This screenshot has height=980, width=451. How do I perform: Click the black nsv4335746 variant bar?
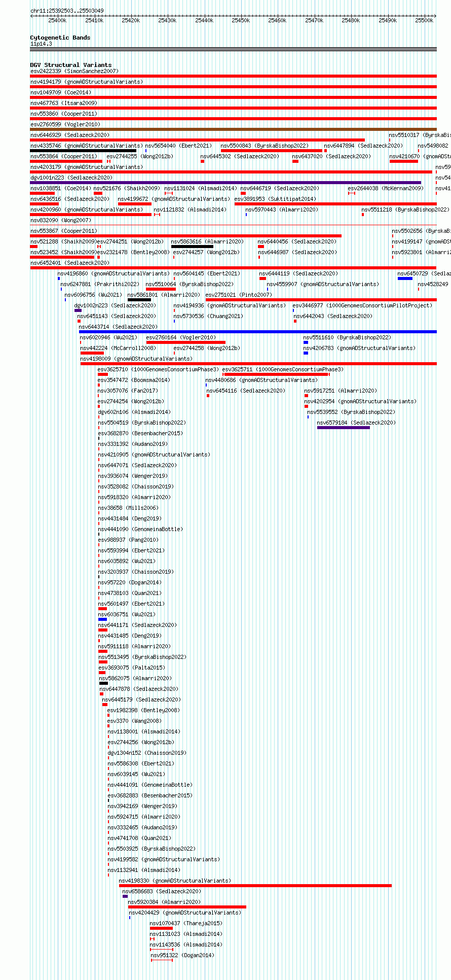click(x=83, y=151)
